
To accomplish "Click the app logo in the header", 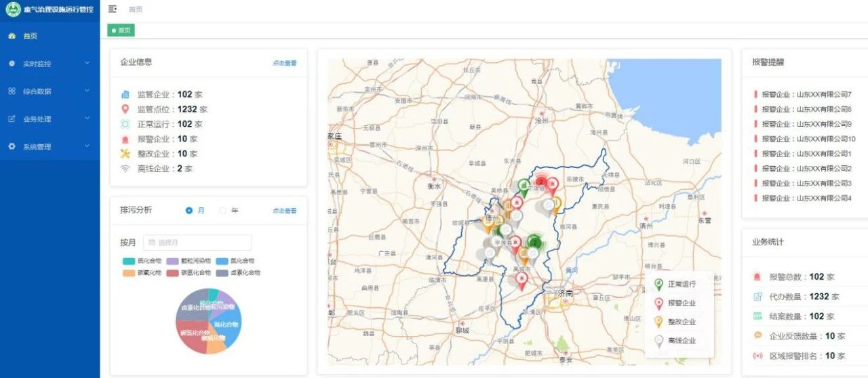I will [13, 9].
